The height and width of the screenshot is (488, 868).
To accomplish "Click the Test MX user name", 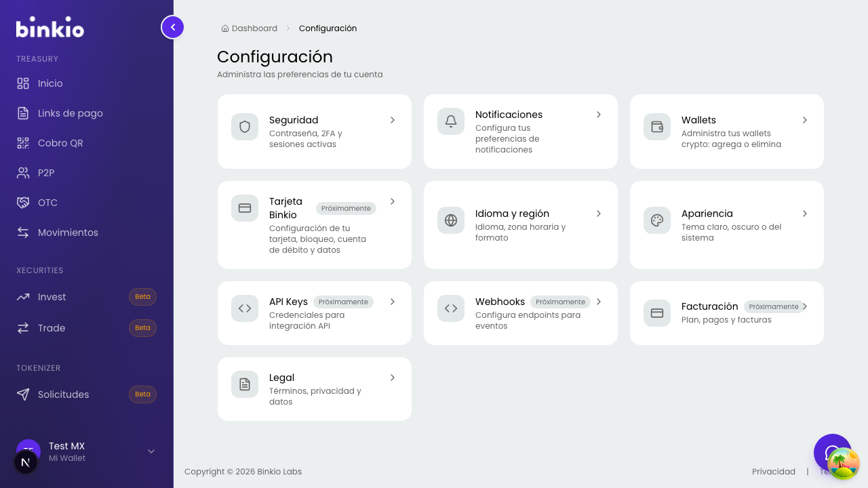I will [x=66, y=446].
